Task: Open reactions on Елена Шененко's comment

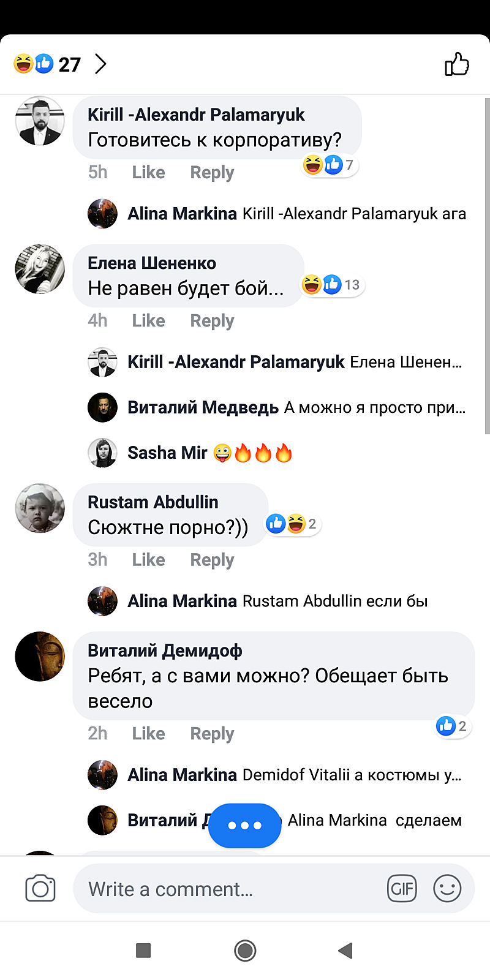Action: click(x=333, y=285)
